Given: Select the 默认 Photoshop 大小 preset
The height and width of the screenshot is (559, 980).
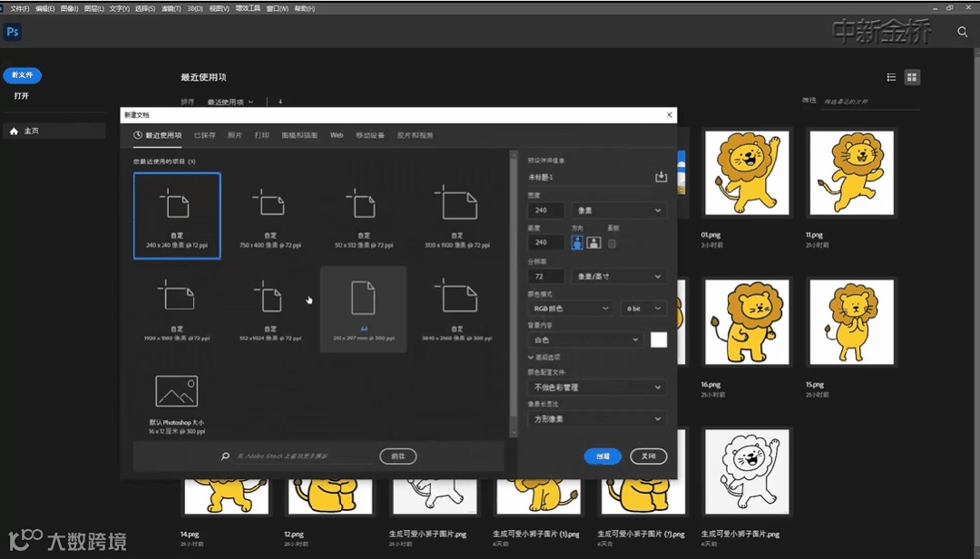Looking at the screenshot, I should [177, 403].
